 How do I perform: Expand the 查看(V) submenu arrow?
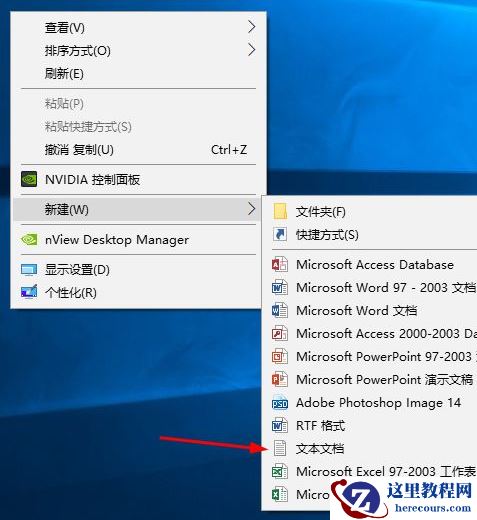click(252, 27)
